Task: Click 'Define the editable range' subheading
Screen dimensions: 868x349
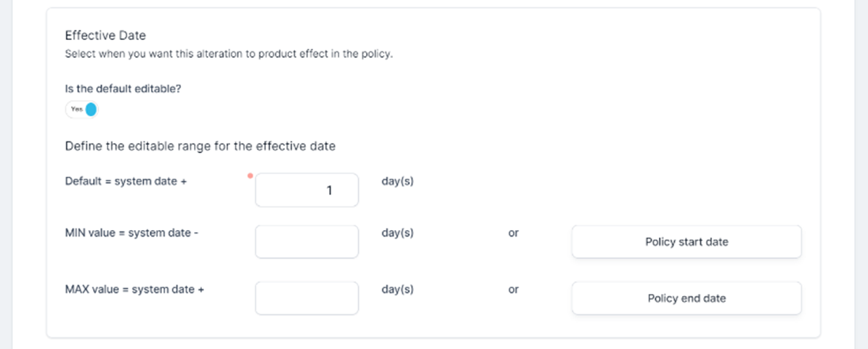Action: coord(200,146)
